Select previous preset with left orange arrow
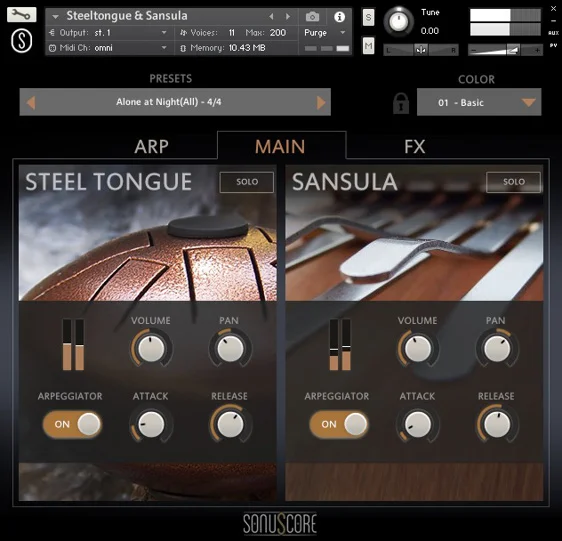Screen dimensions: 562x541 (x=31, y=103)
